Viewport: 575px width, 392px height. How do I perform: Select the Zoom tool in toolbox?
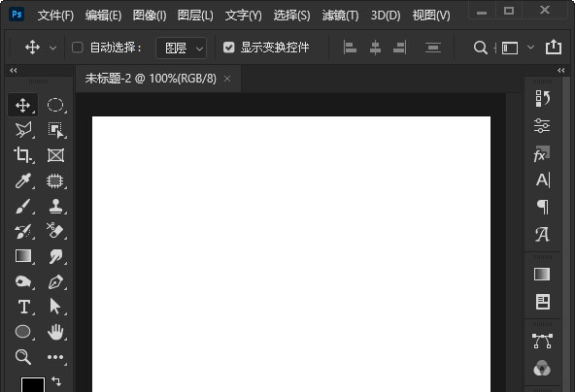click(x=22, y=357)
